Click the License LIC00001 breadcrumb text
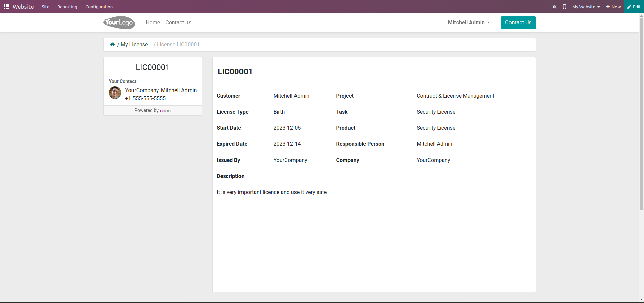 (178, 44)
